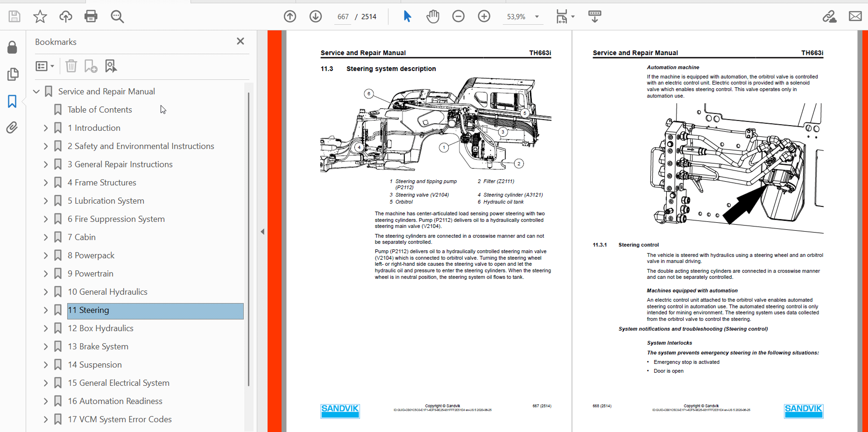Viewport: 868px width, 432px height.
Task: Zoom out of the page
Action: (x=459, y=17)
